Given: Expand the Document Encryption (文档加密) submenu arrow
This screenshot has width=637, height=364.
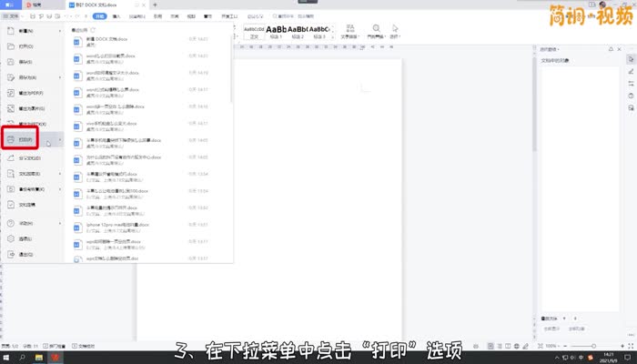Looking at the screenshot, I should (x=60, y=174).
